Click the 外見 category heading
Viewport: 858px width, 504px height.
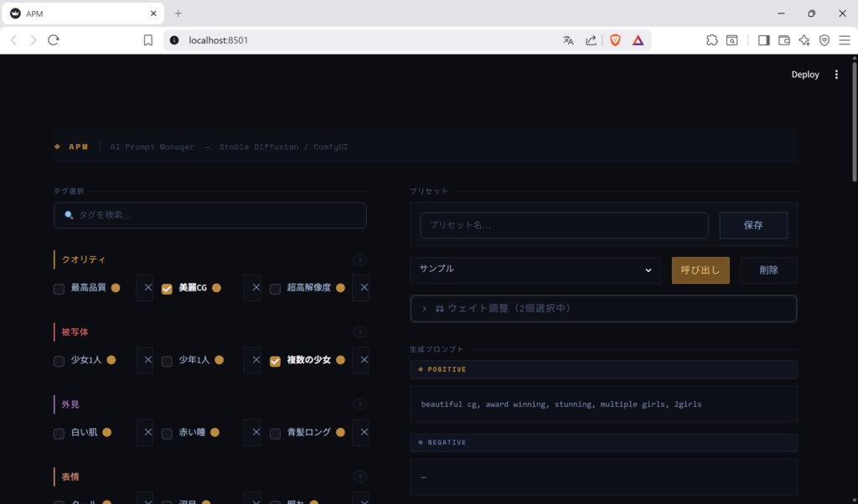pos(70,404)
